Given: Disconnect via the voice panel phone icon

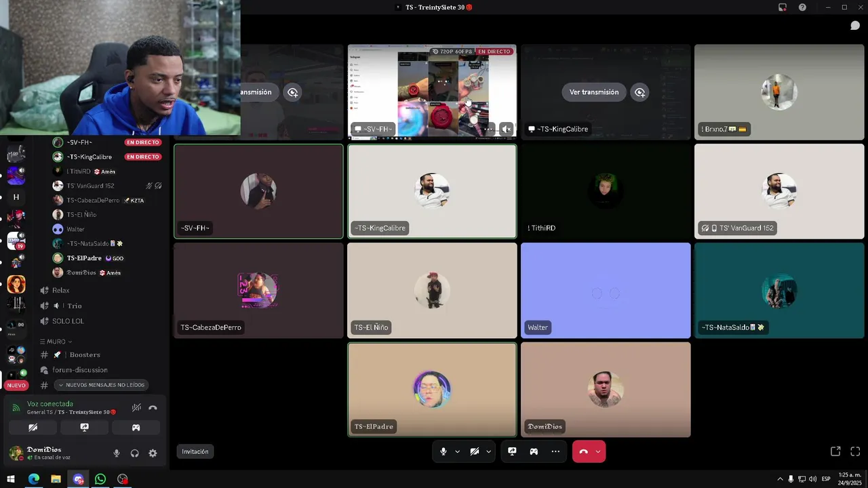Looking at the screenshot, I should 153,407.
